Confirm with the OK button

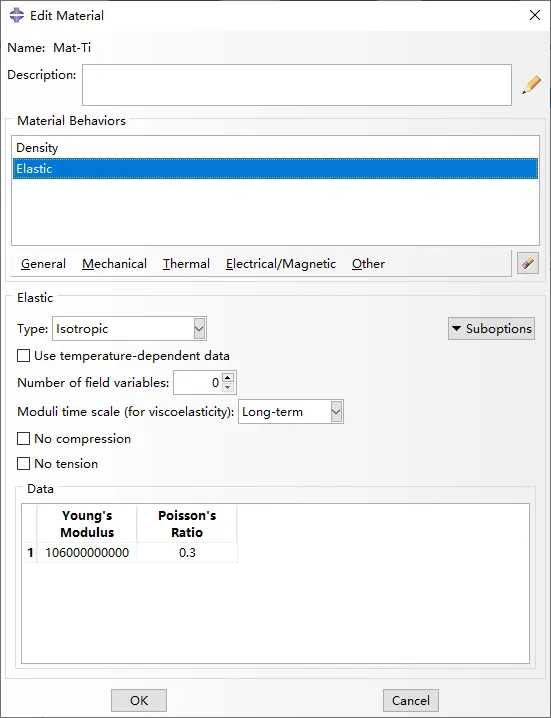tap(139, 701)
